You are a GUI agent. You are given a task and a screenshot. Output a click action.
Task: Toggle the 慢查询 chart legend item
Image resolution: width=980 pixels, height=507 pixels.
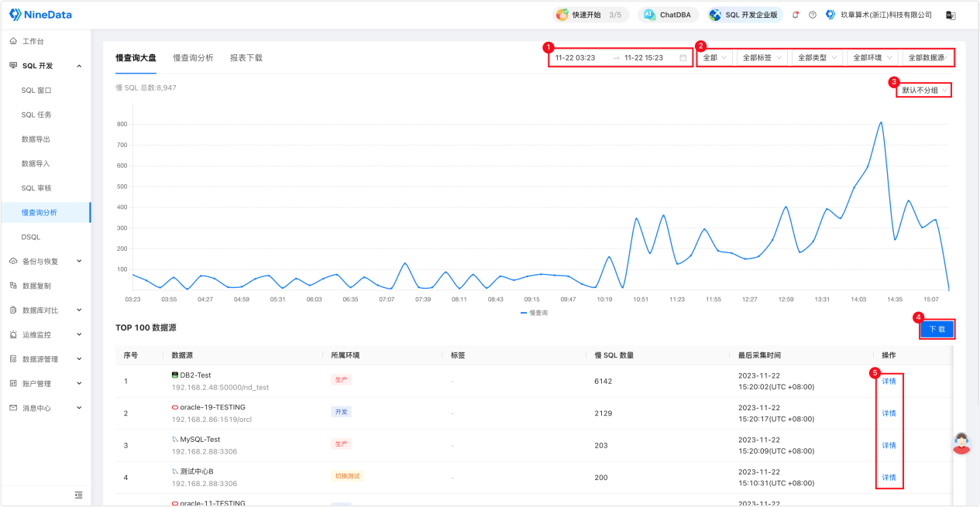tap(535, 313)
